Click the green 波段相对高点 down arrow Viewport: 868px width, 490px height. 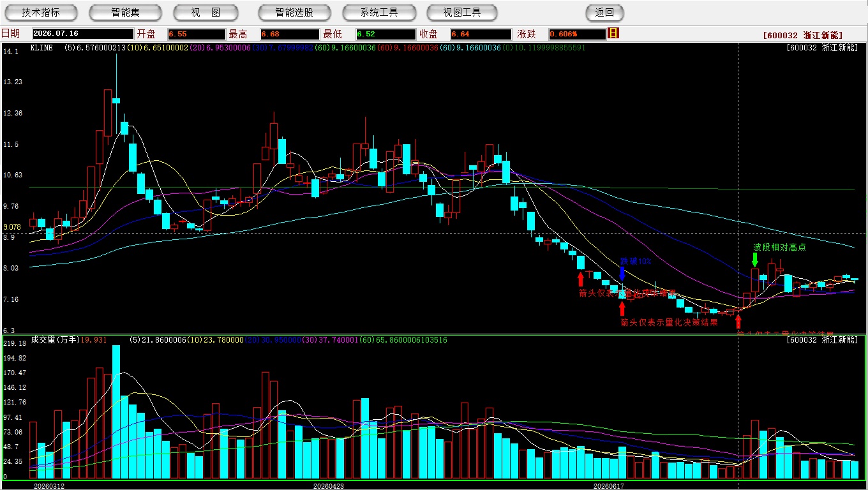(x=754, y=260)
